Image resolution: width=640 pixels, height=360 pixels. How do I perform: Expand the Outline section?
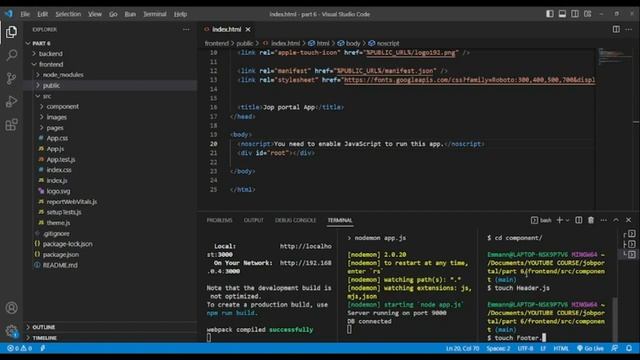pyautogui.click(x=44, y=327)
